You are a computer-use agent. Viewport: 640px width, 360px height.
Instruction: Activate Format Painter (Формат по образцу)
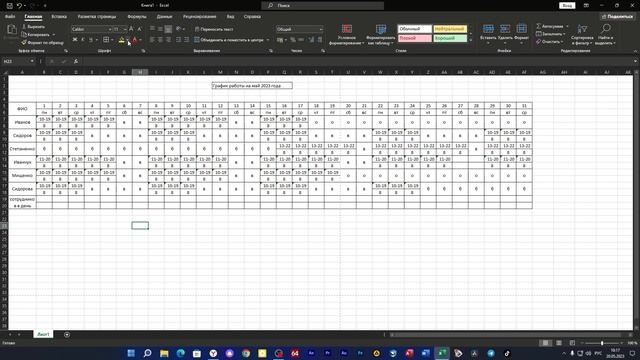42,42
